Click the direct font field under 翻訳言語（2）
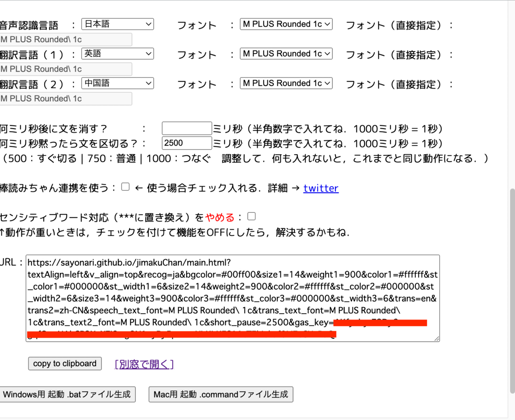 pos(66,99)
